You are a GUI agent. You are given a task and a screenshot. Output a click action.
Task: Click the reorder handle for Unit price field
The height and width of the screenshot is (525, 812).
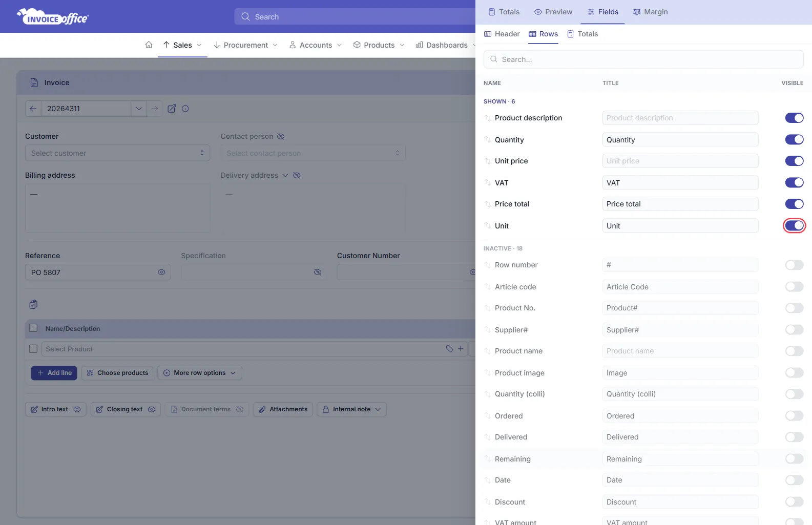tap(488, 161)
